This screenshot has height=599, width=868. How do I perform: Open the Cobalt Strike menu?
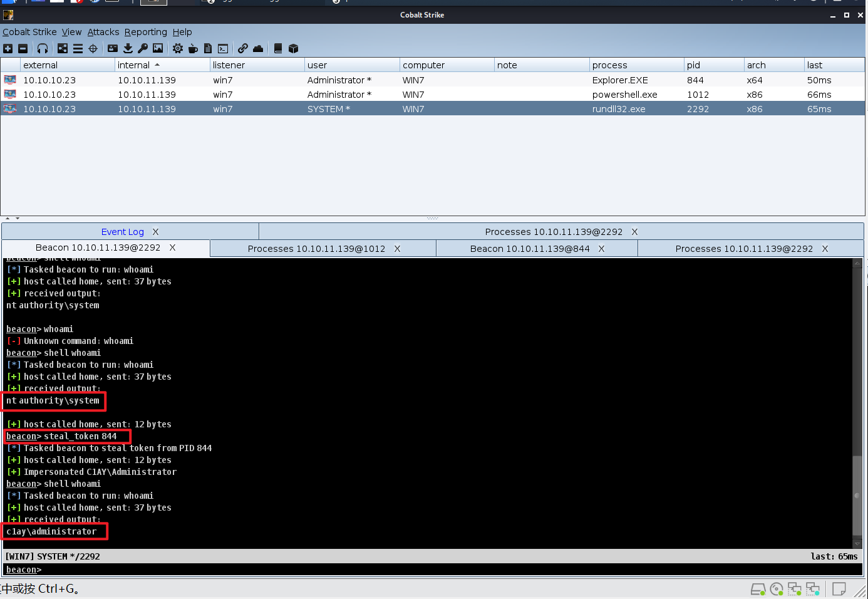click(29, 32)
